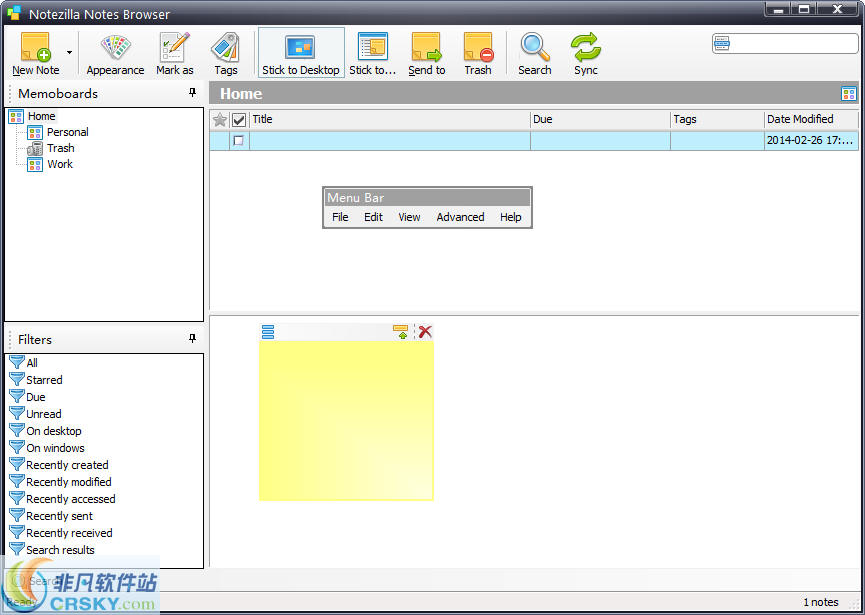Viewport: 865px width, 615px height.
Task: Sort by Tags column header
Action: coord(717,119)
